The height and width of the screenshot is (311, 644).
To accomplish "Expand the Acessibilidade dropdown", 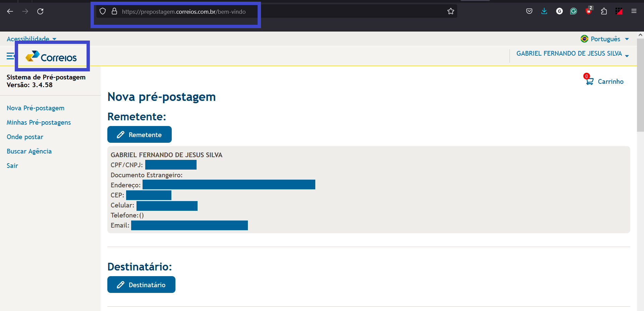I will click(x=32, y=39).
